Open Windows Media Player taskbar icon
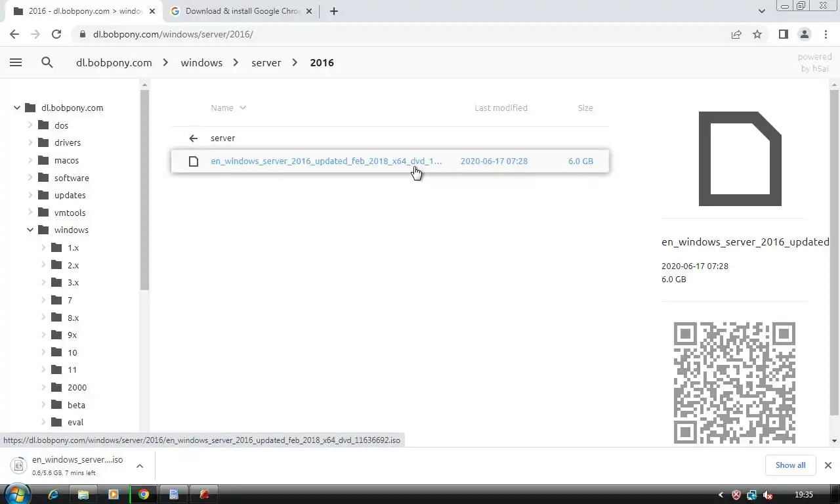This screenshot has width=840, height=504. pyautogui.click(x=113, y=494)
